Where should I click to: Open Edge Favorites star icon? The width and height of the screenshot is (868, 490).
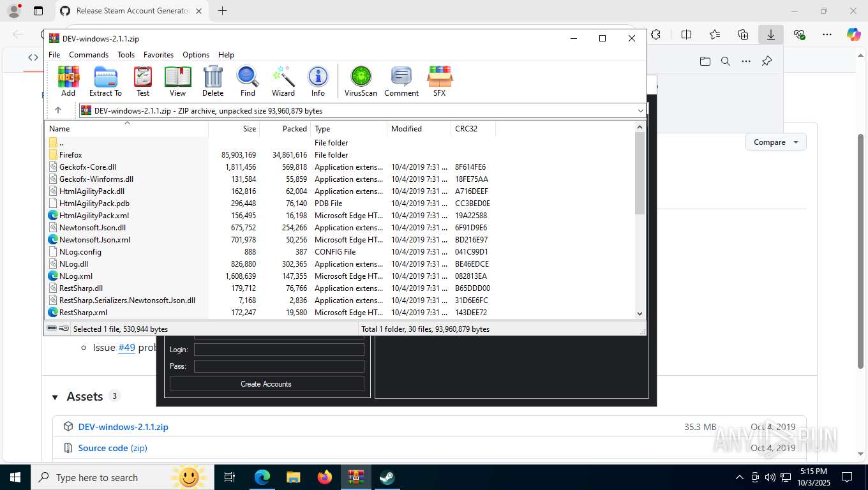pyautogui.click(x=715, y=35)
